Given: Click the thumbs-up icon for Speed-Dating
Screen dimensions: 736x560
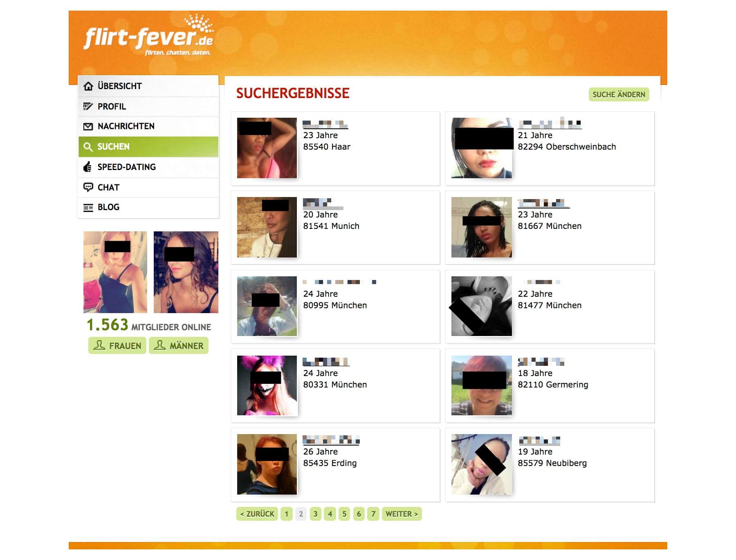Looking at the screenshot, I should [x=88, y=167].
